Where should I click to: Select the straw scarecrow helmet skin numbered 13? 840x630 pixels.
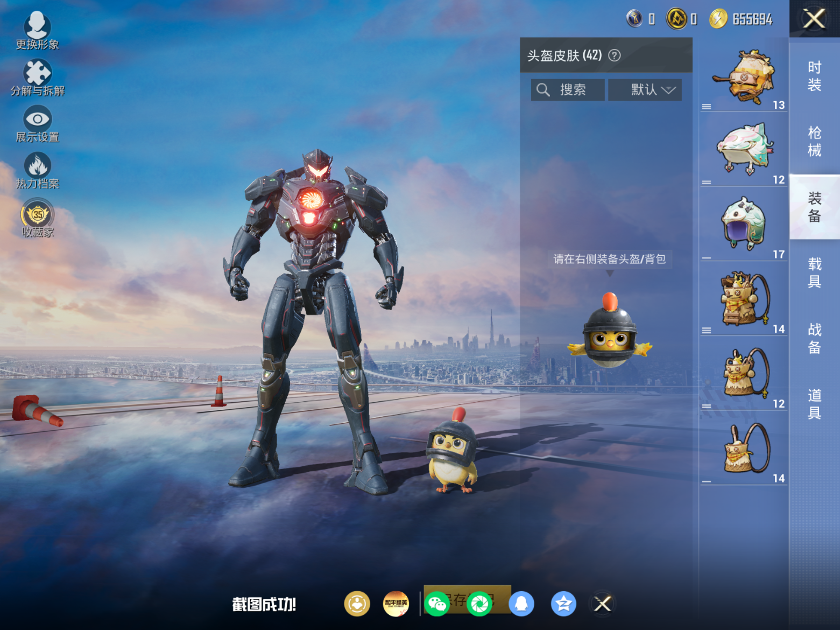click(744, 76)
